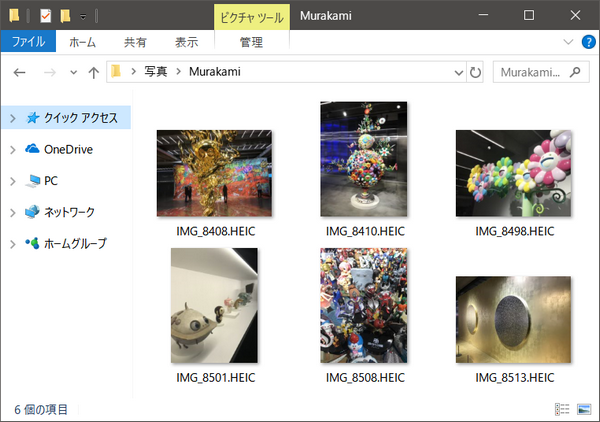Expand the chevron before 写真 breadcrumb

pyautogui.click(x=133, y=72)
